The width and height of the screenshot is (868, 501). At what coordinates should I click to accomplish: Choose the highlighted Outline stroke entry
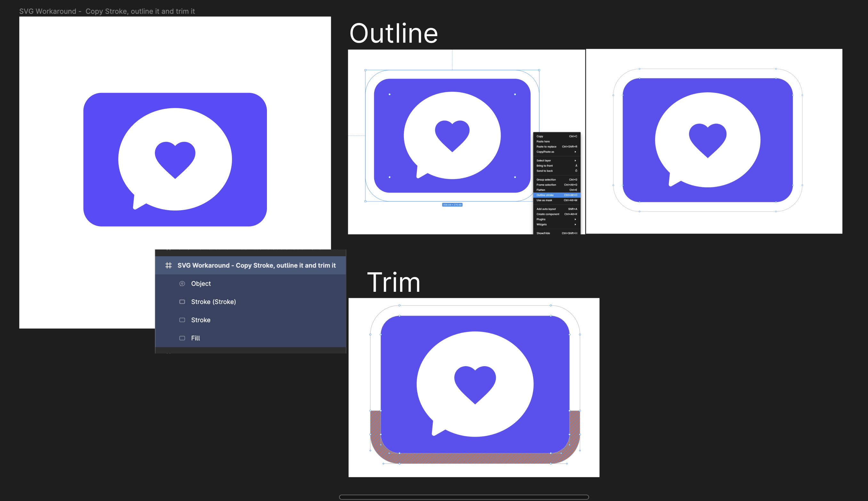[557, 195]
